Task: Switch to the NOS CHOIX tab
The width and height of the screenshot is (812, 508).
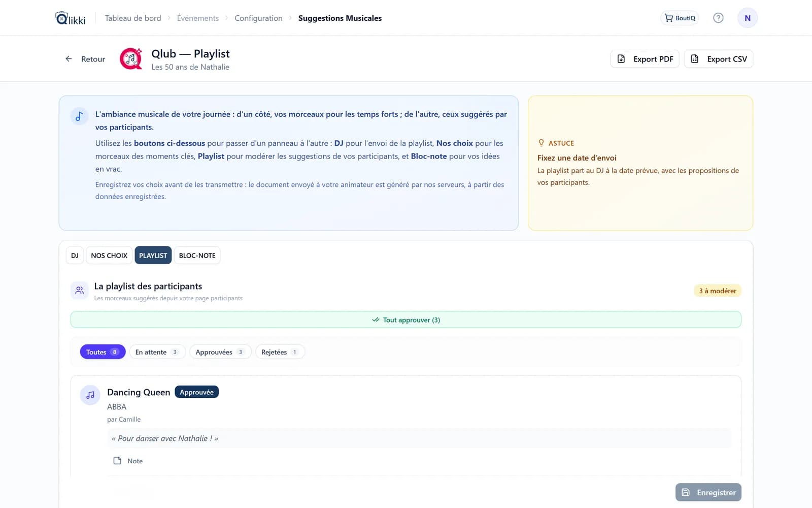Action: tap(109, 256)
